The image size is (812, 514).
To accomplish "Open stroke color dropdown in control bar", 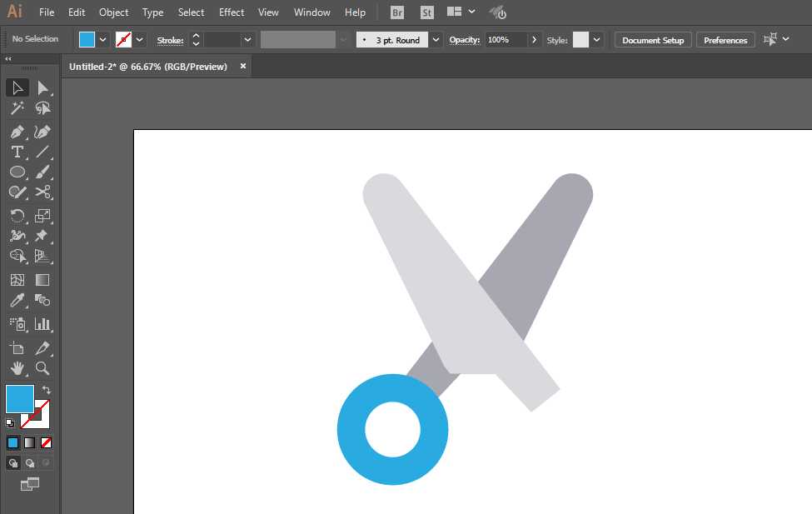I will (x=139, y=39).
